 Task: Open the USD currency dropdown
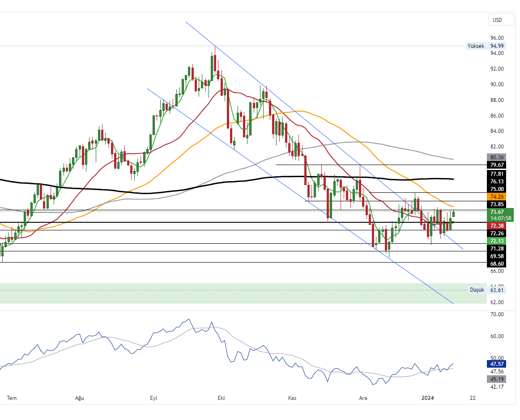(x=497, y=20)
